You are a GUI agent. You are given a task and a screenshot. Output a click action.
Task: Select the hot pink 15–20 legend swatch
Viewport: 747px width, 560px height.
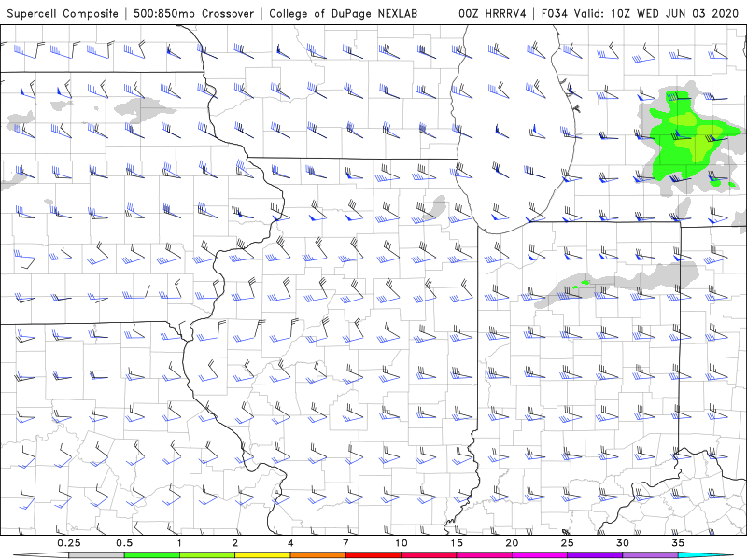pyautogui.click(x=484, y=555)
